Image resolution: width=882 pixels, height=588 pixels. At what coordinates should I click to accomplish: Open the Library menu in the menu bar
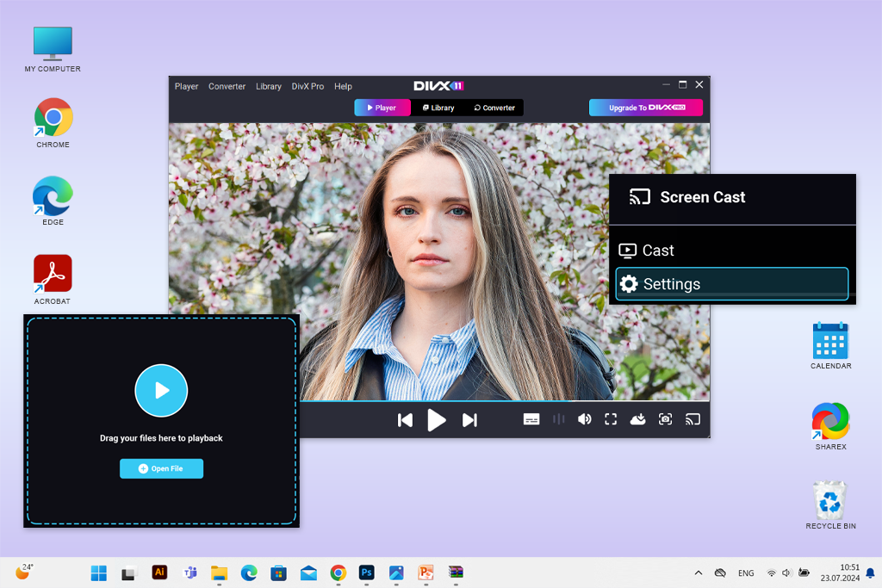[x=269, y=87]
